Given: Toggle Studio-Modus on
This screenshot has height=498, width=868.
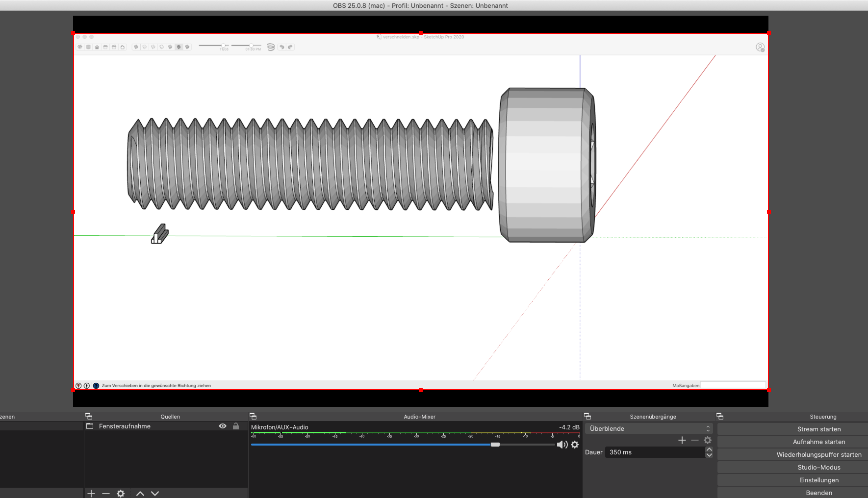Looking at the screenshot, I should pos(818,467).
